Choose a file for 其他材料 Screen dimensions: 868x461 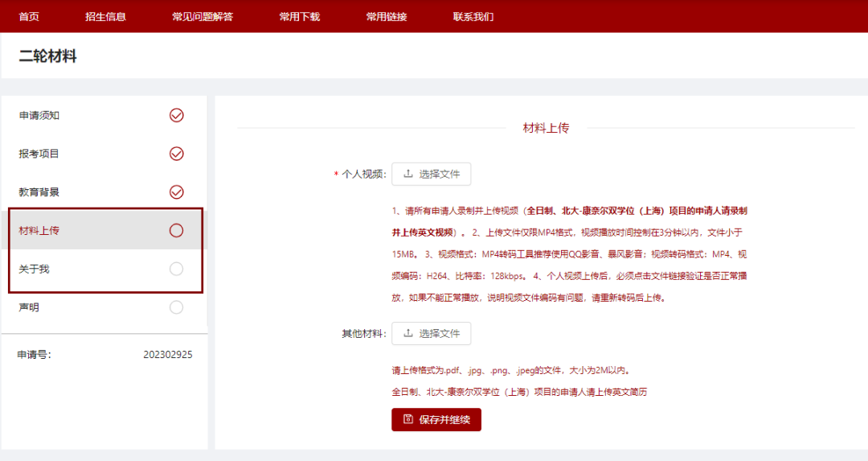[432, 334]
